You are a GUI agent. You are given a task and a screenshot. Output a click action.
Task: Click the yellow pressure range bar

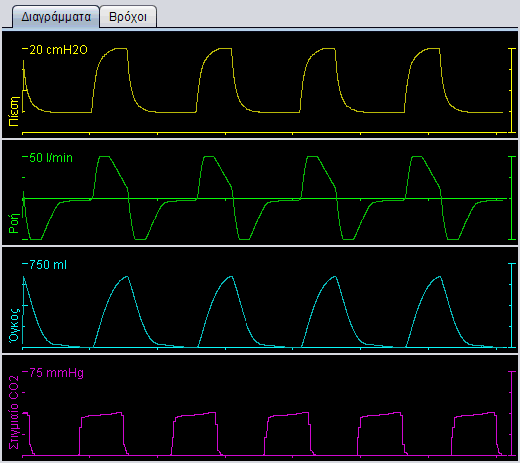tap(512, 90)
